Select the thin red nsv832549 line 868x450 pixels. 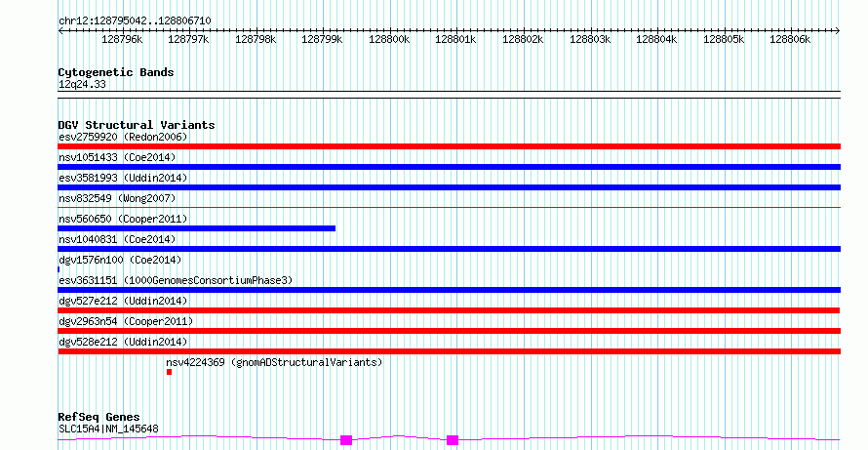[x=449, y=207]
